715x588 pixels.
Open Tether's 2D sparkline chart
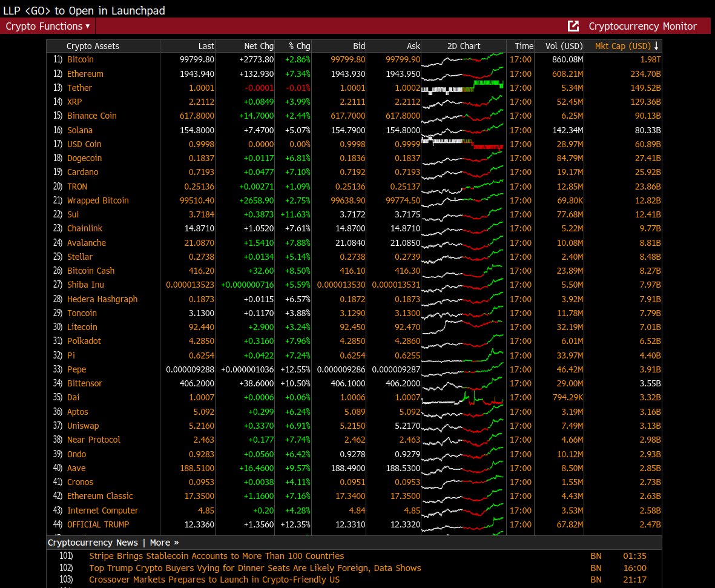click(463, 88)
